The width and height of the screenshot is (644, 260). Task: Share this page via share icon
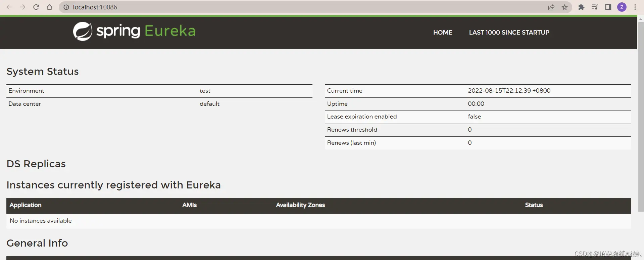coord(551,7)
